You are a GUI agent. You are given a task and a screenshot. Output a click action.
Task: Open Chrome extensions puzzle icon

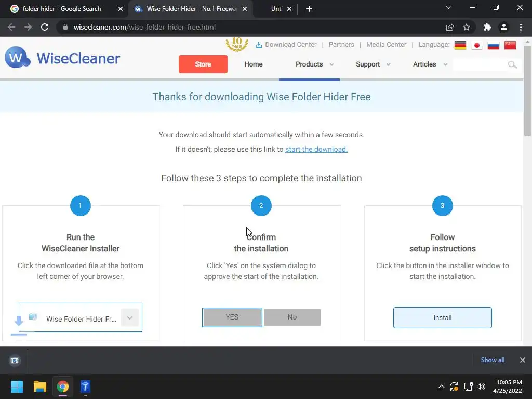[x=487, y=27]
